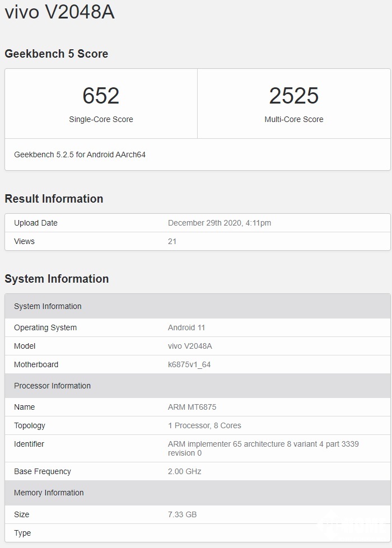Click the December 29th 2020 upload date
Screen dimensions: 392x548
(219, 223)
